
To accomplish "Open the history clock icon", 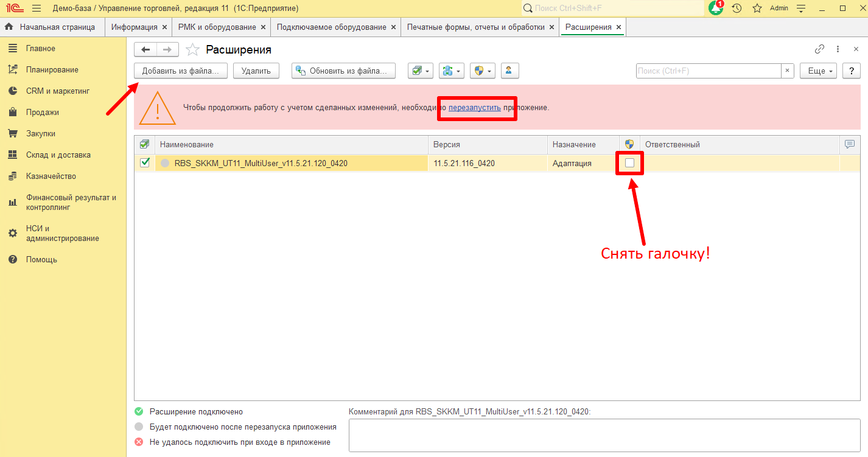I will (737, 9).
